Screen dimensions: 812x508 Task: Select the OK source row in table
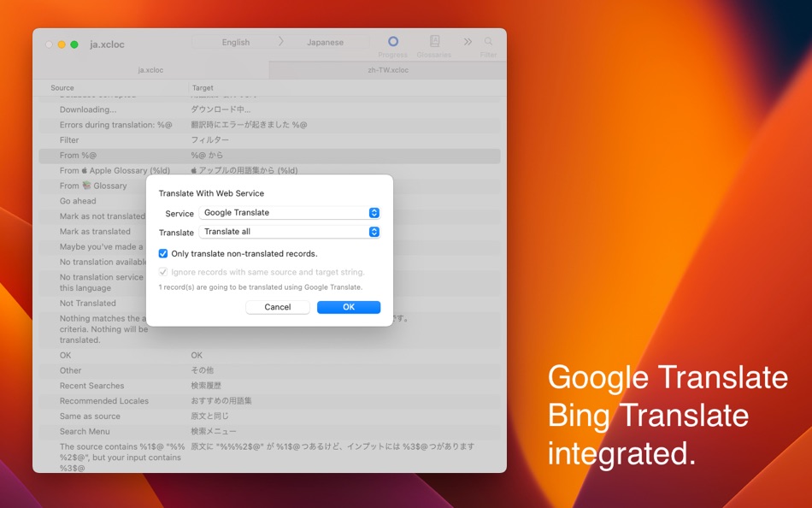tap(269, 356)
